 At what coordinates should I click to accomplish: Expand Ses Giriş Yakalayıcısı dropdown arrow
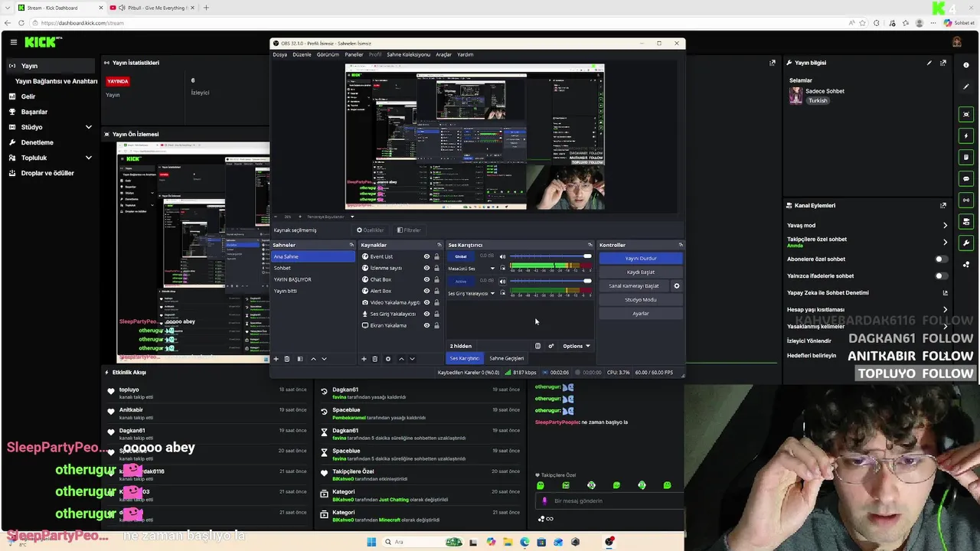point(492,293)
